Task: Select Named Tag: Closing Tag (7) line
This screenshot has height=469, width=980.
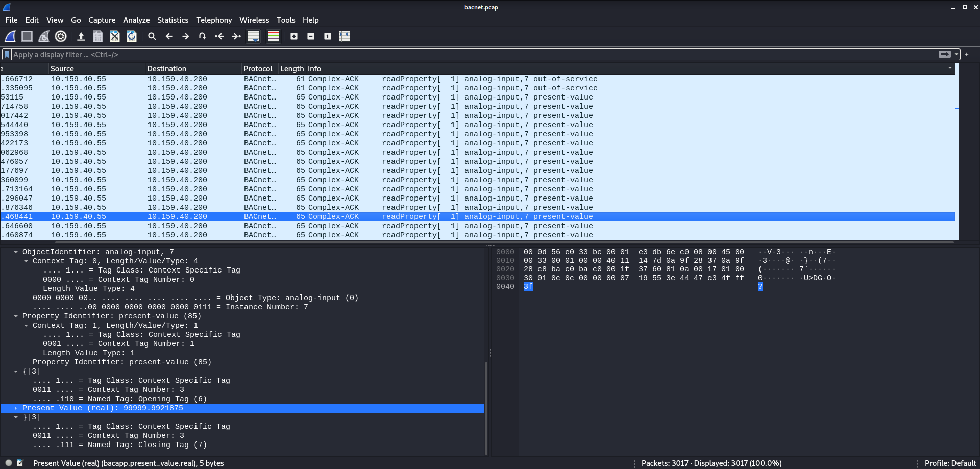Action: click(x=120, y=445)
